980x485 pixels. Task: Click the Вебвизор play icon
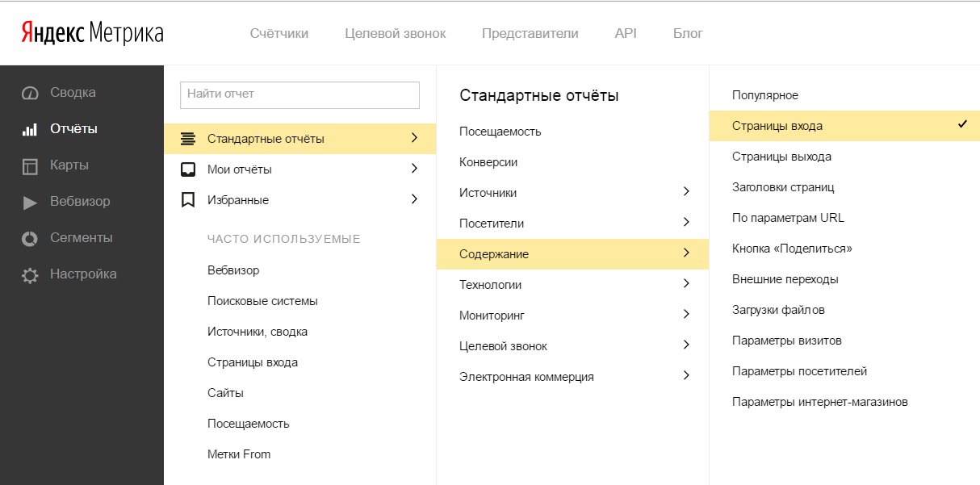click(x=30, y=203)
